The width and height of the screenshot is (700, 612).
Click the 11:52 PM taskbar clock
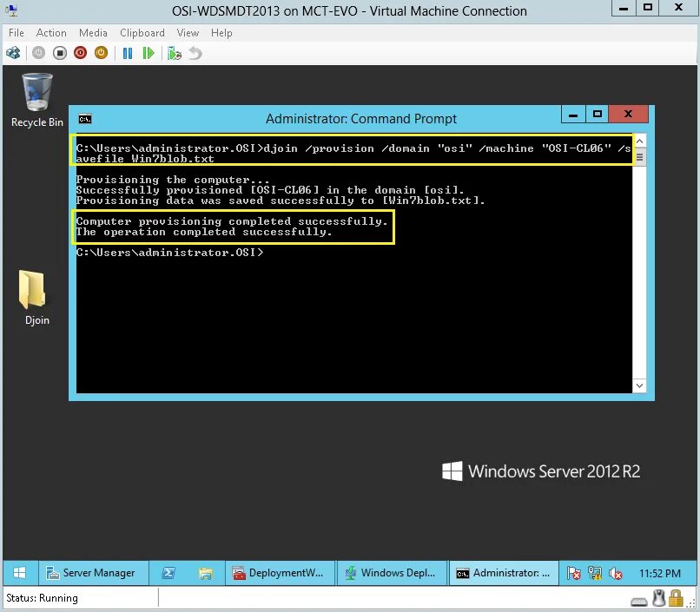click(660, 573)
